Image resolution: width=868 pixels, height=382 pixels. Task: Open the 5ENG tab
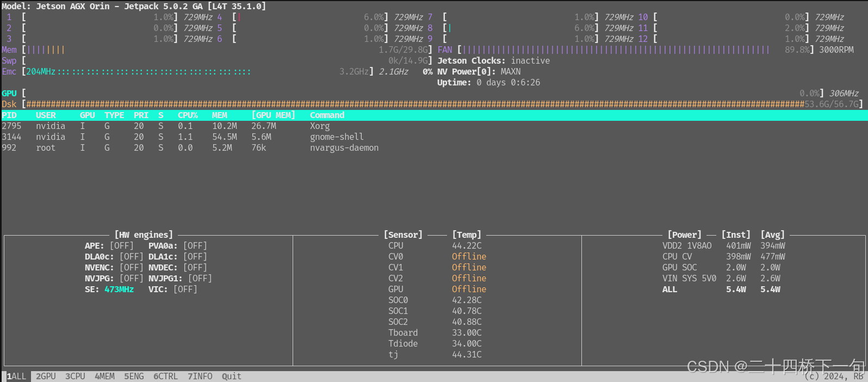pyautogui.click(x=134, y=377)
